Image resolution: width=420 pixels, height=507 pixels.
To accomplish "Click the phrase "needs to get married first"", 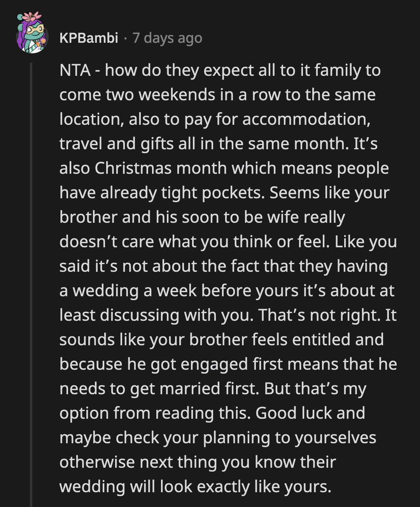I will pos(159,389).
